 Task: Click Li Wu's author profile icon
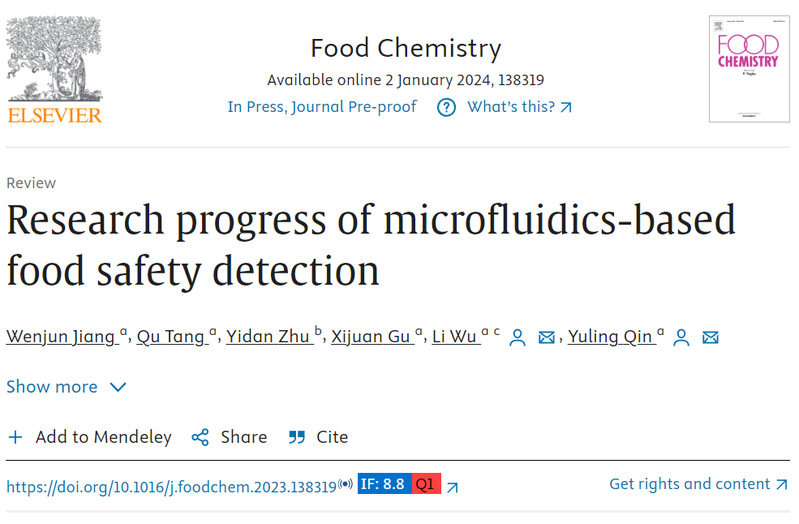(x=517, y=337)
